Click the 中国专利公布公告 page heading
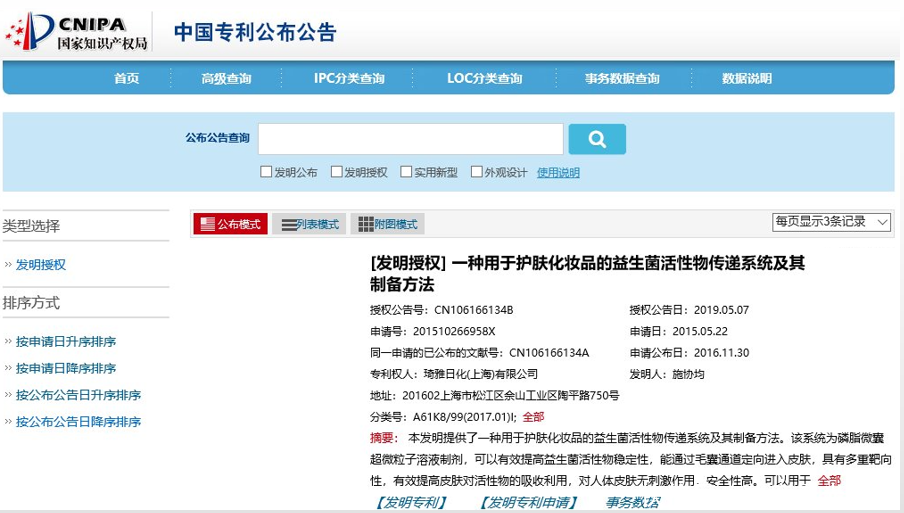This screenshot has width=904, height=513. (255, 32)
